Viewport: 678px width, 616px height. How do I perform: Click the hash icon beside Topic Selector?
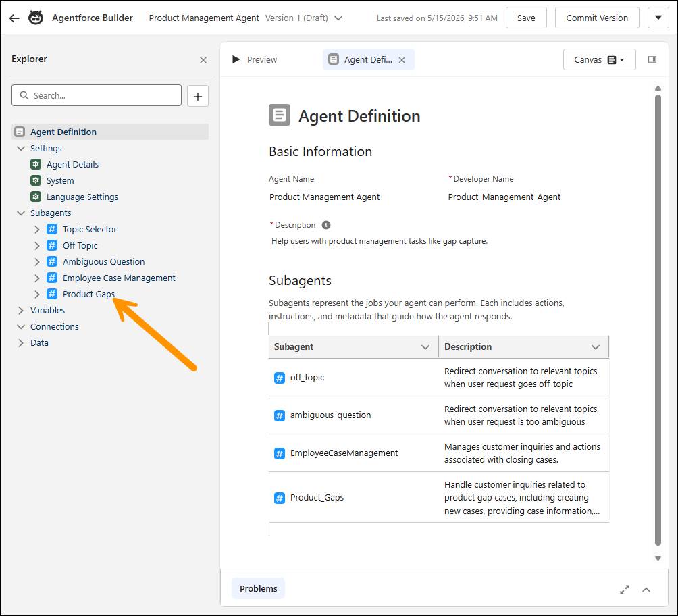[x=52, y=229]
